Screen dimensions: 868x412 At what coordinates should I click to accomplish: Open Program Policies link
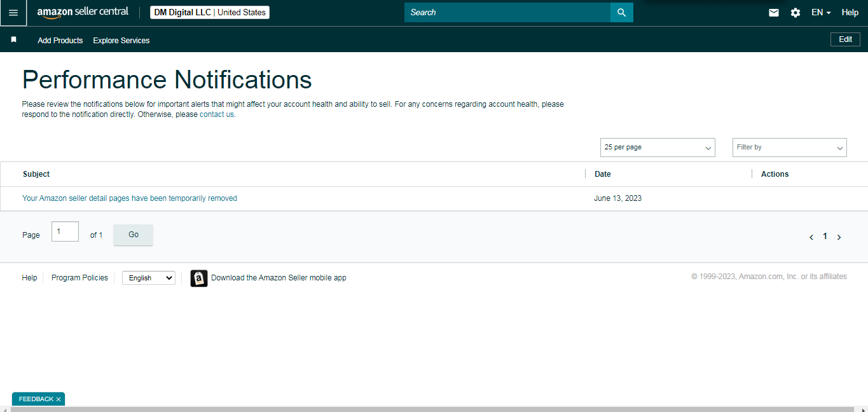[79, 278]
